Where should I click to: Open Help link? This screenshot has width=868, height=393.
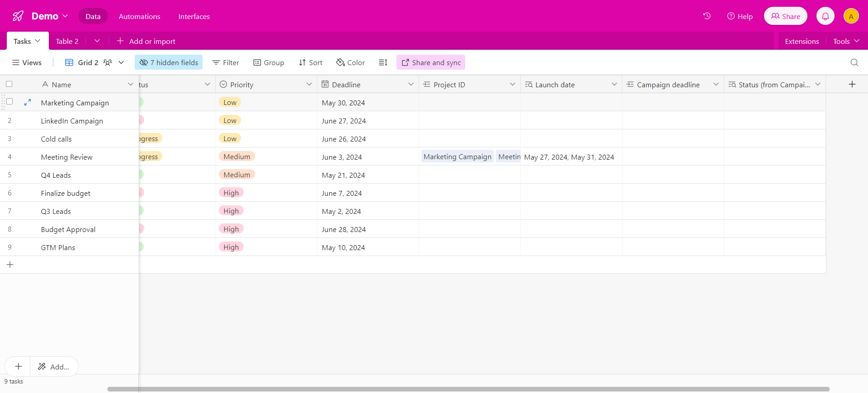tap(740, 16)
